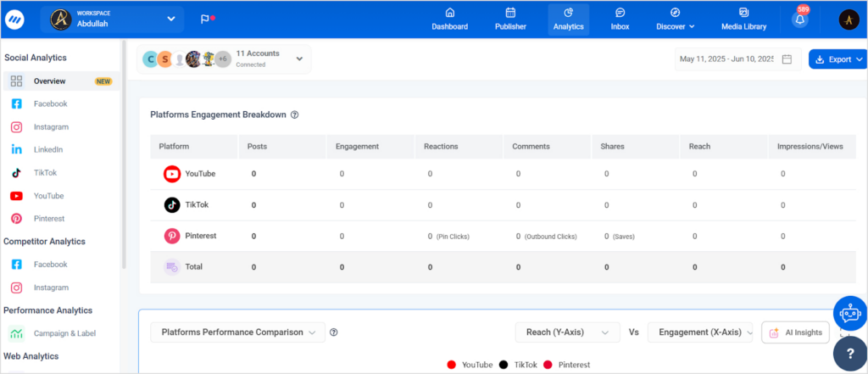This screenshot has width=868, height=374.
Task: Click the NEW badge beside Overview
Action: coord(103,81)
